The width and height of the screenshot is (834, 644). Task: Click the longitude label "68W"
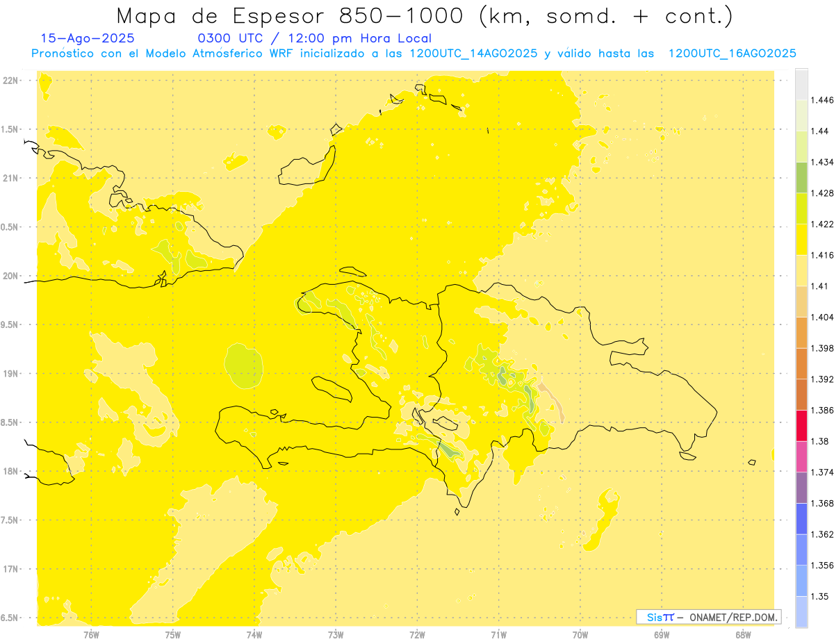[x=743, y=634]
